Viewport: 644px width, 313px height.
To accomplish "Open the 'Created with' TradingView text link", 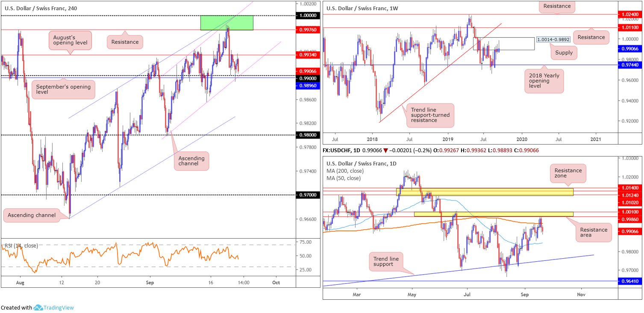I will tap(37, 307).
